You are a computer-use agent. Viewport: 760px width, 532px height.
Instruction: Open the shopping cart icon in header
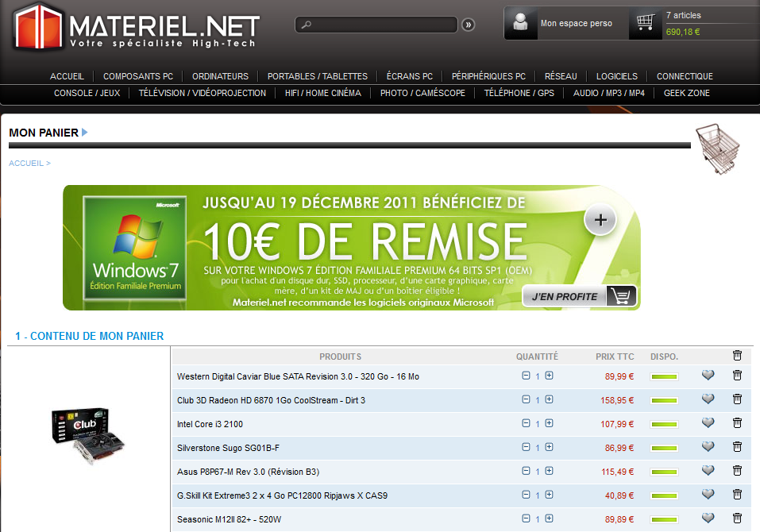click(645, 23)
